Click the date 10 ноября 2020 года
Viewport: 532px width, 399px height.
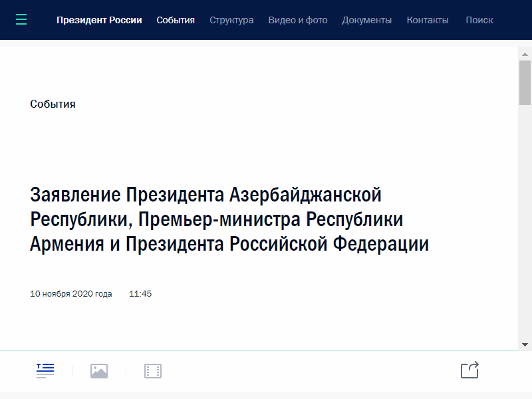[71, 293]
